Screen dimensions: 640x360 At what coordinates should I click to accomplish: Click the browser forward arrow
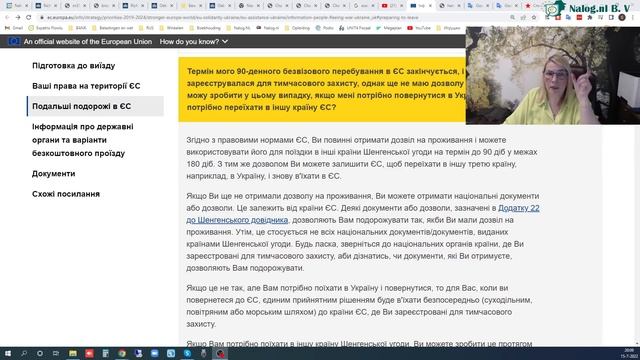(x=18, y=18)
